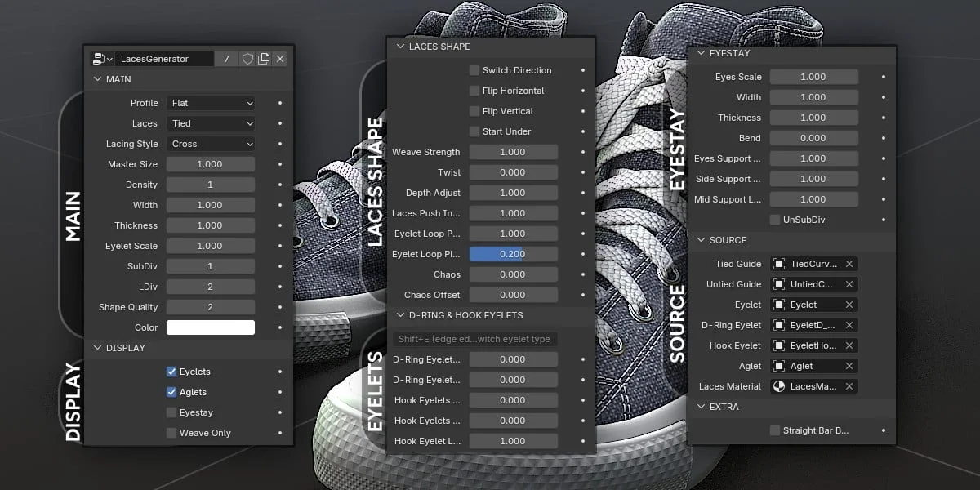Duplicate the modifier using the copy icon
The image size is (980, 490).
pyautogui.click(x=264, y=59)
